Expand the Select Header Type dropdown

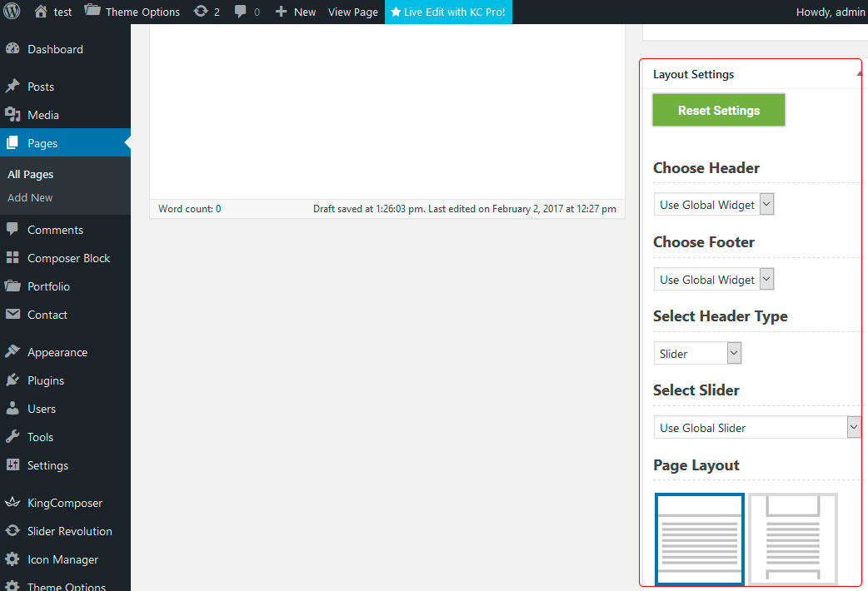pyautogui.click(x=697, y=354)
